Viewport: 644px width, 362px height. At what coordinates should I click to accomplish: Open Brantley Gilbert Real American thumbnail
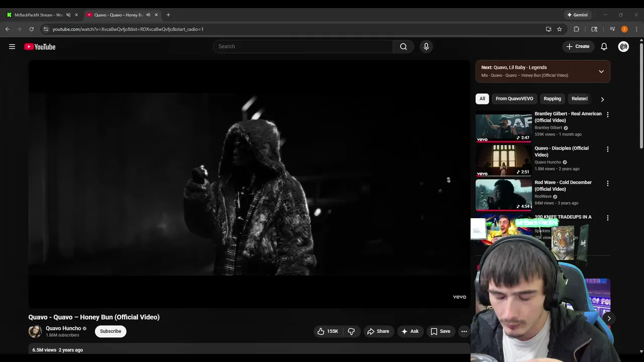pyautogui.click(x=504, y=126)
